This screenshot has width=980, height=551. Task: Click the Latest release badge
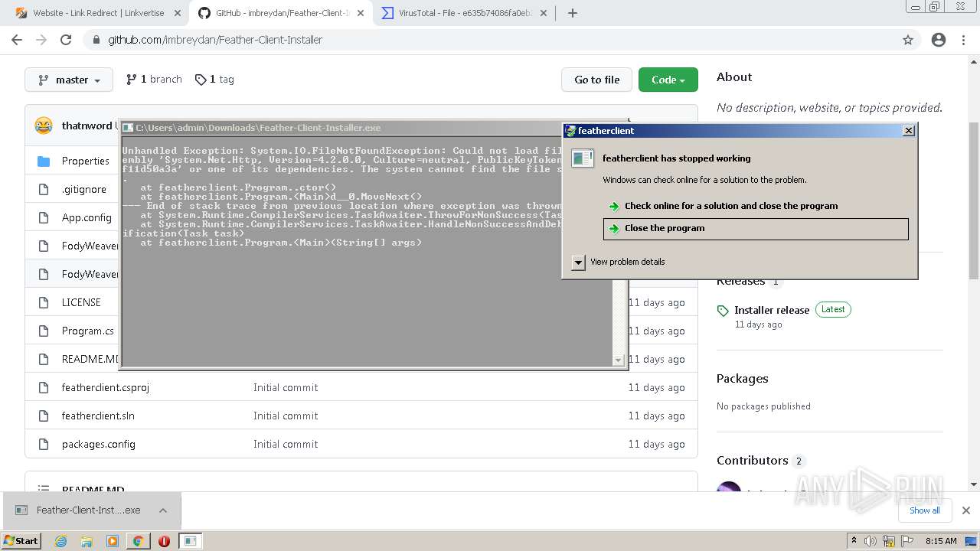coord(833,310)
